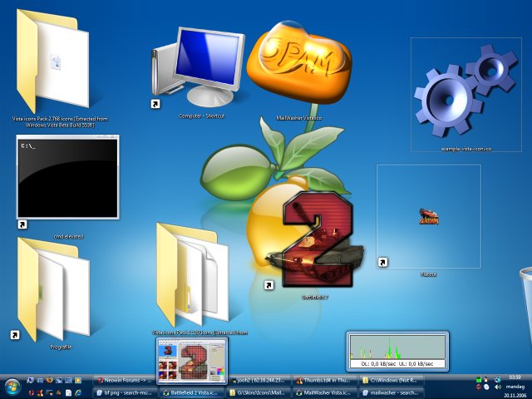
Task: Click the Windows Start orb
Action: tap(12, 387)
